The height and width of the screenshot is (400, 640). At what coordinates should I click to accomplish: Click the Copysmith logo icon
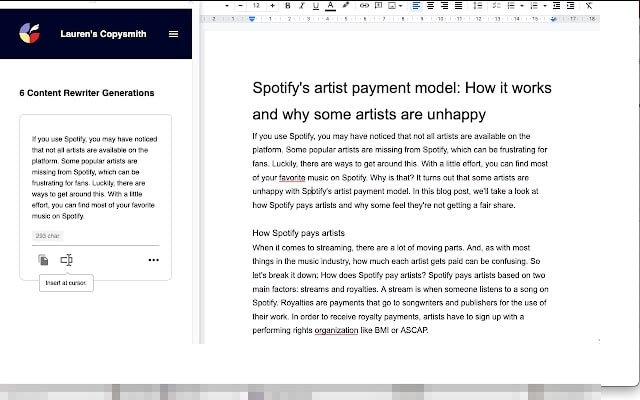31,34
